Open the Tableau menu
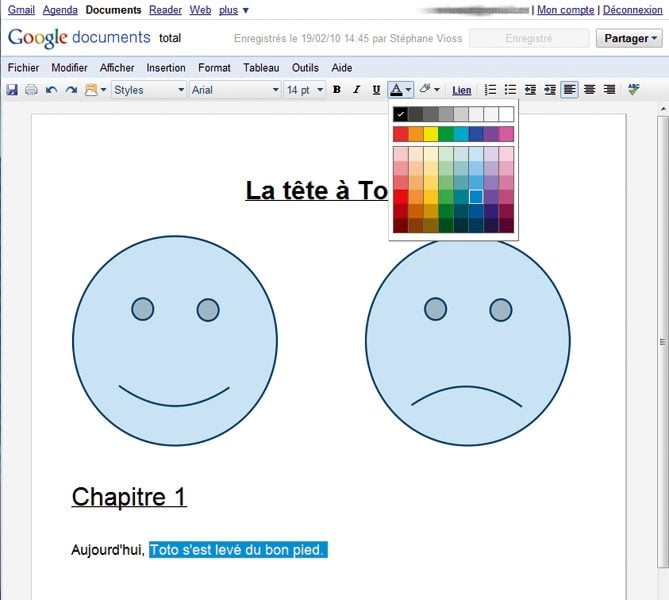 (x=261, y=68)
